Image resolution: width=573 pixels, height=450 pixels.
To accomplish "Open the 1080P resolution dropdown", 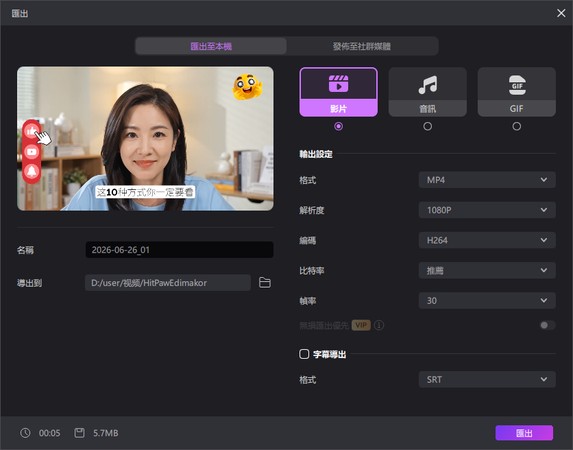I will 487,210.
